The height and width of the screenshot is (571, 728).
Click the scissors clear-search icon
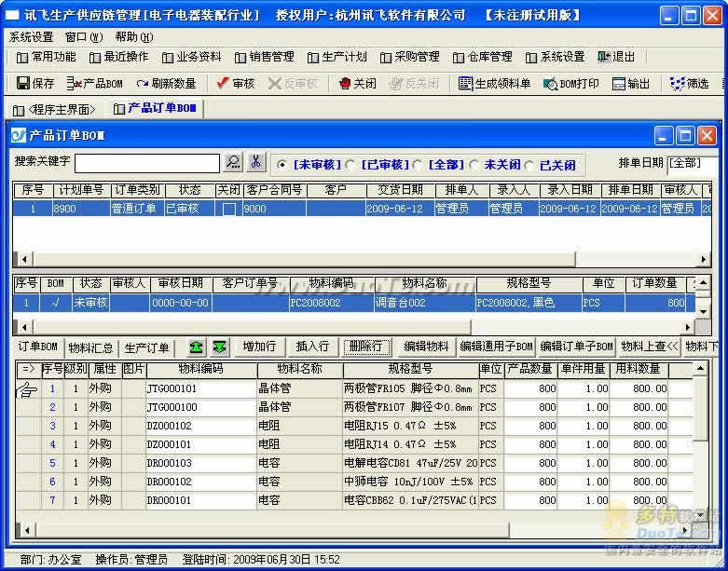pos(255,162)
